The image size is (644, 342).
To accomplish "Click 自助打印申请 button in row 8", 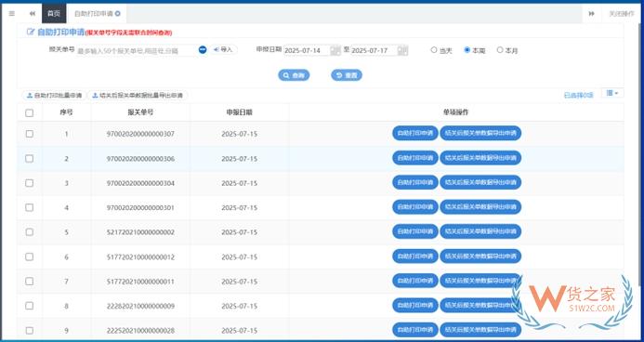I will pos(415,306).
